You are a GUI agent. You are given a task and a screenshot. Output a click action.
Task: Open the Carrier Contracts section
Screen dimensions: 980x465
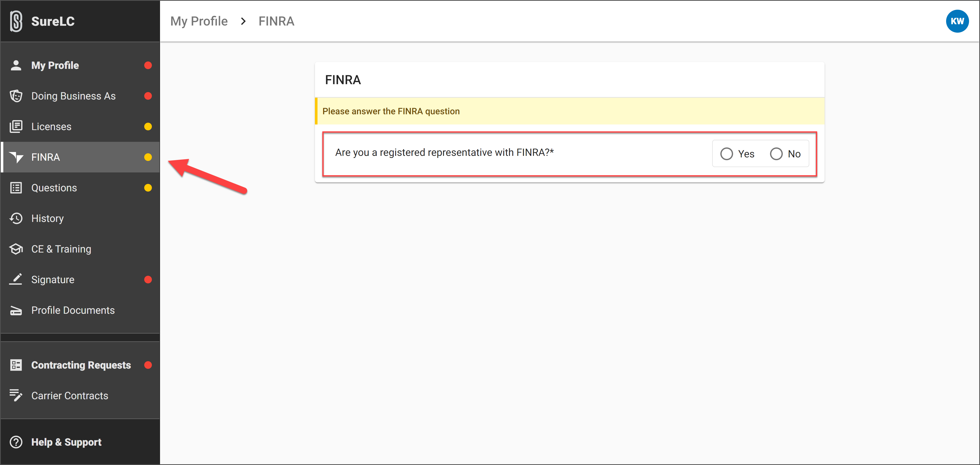70,395
